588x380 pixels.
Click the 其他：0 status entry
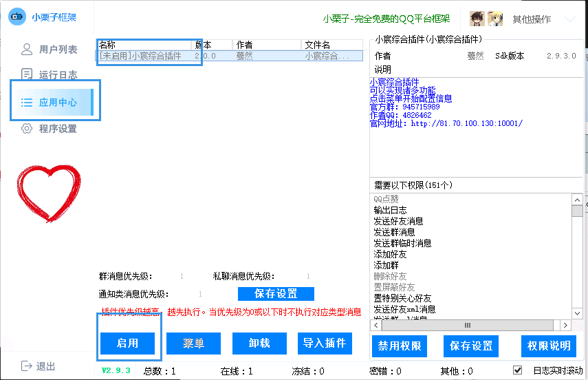click(x=457, y=371)
